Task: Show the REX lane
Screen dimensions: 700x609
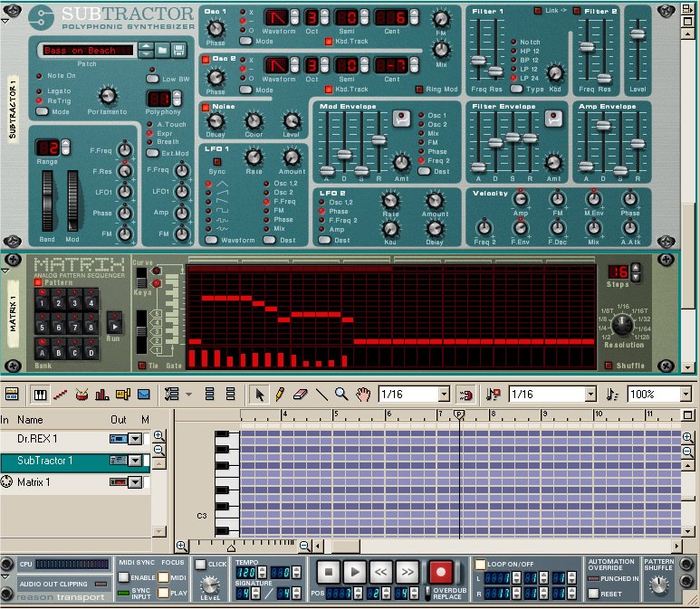Action: [61, 394]
